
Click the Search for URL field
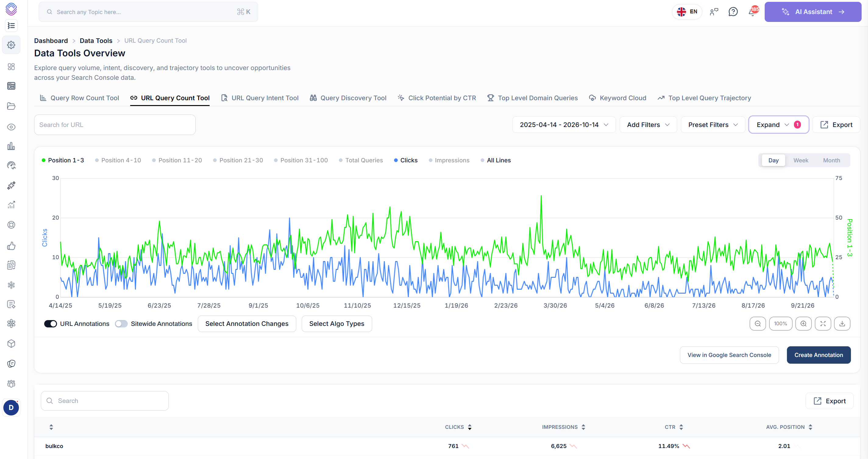[x=115, y=125]
